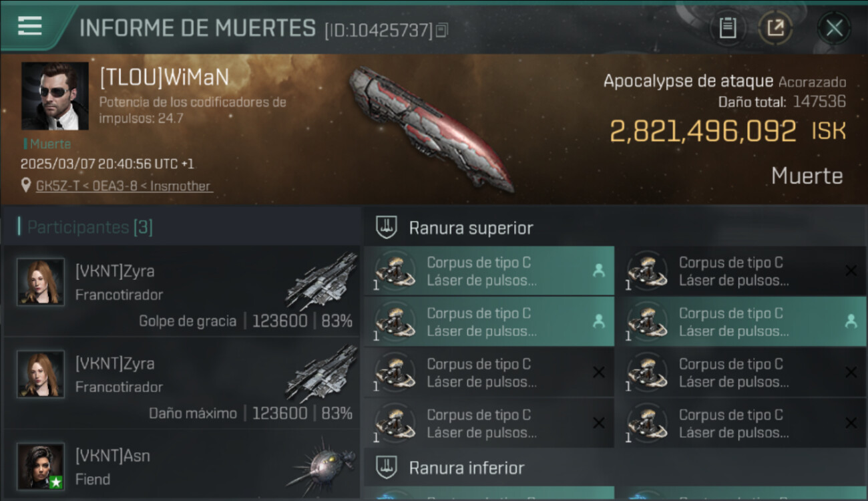
Task: Close the Informe de Muertes window
Action: (834, 28)
